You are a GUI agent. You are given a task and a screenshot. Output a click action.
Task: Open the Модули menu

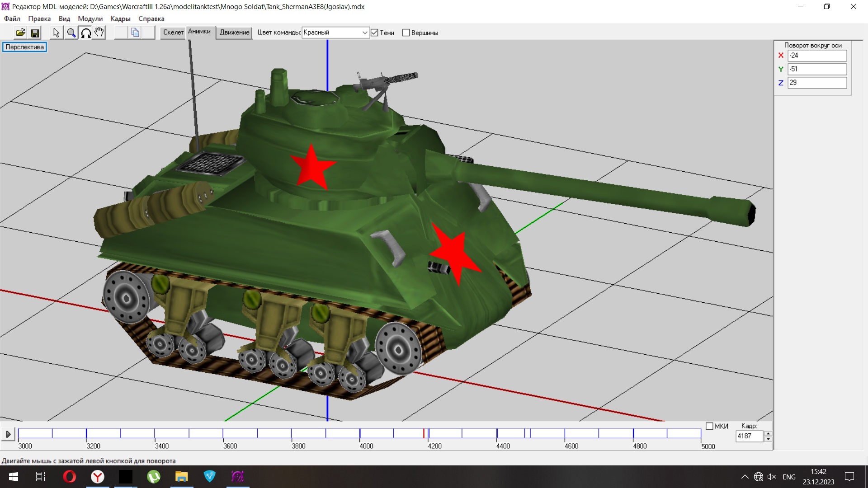coord(90,19)
